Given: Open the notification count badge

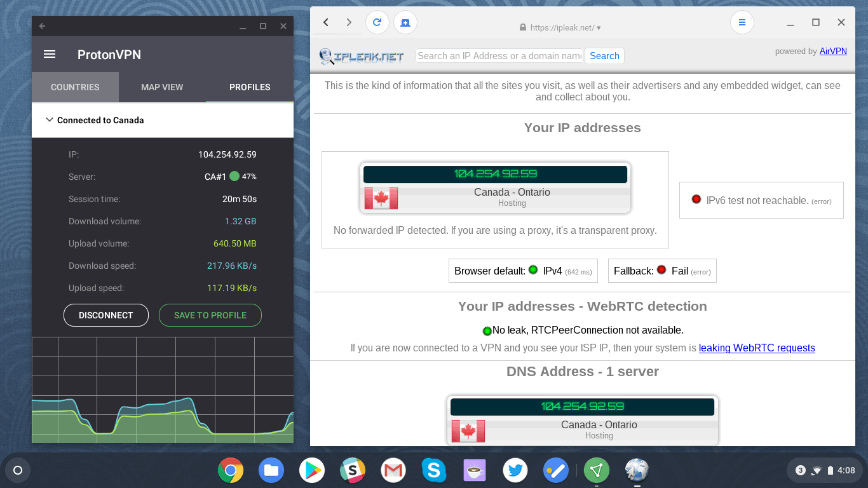Looking at the screenshot, I should click(800, 470).
